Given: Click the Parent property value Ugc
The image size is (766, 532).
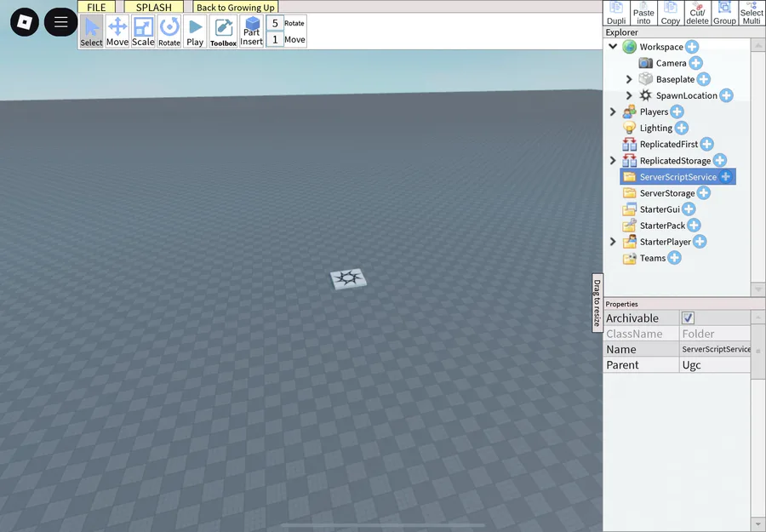Looking at the screenshot, I should [715, 365].
